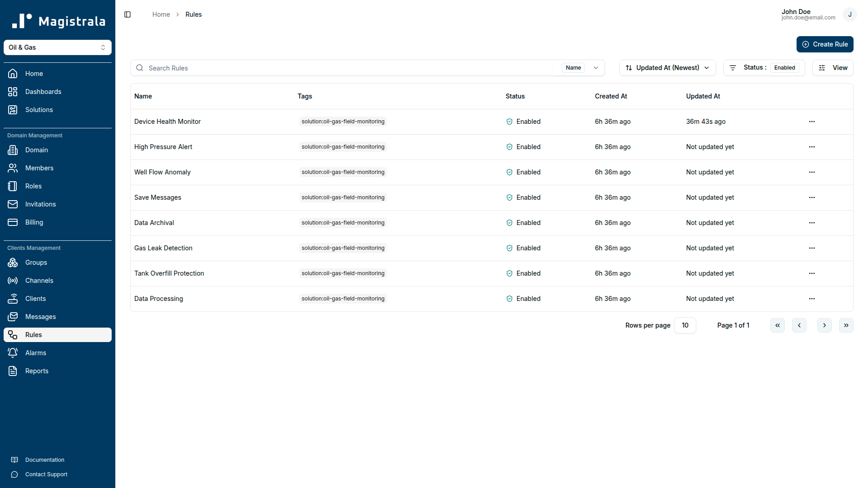This screenshot has width=868, height=488.
Task: Select the Billing icon in sidebar
Action: (x=12, y=222)
